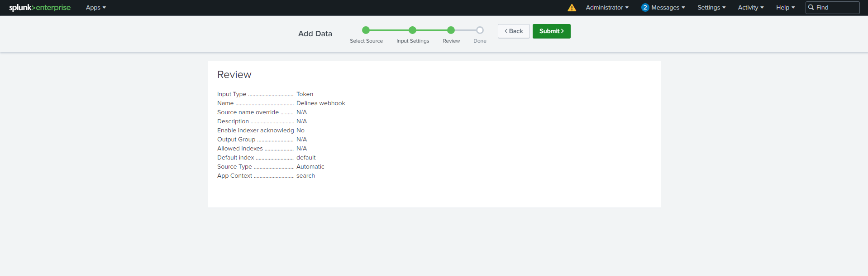This screenshot has height=276, width=868.
Task: Click the Splunk enterprise logo
Action: tap(40, 8)
